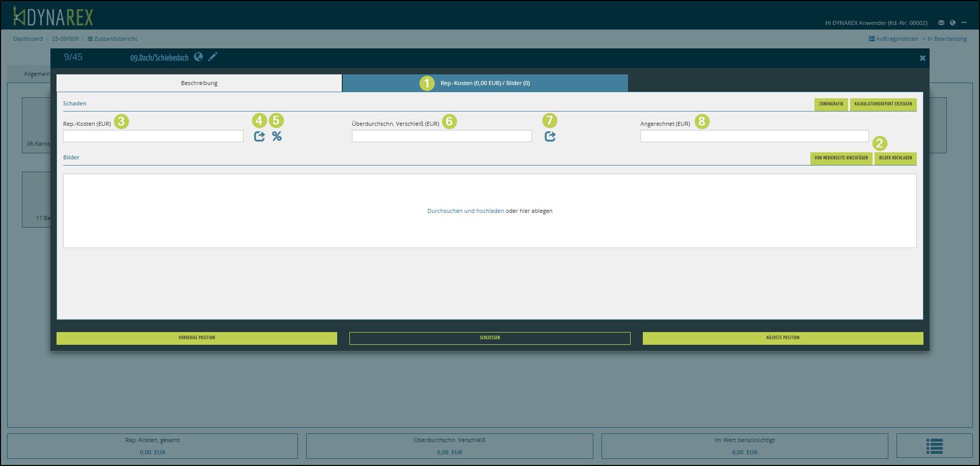Click the Durchsuchen und hochladen link
The width and height of the screenshot is (980, 466).
(x=466, y=211)
